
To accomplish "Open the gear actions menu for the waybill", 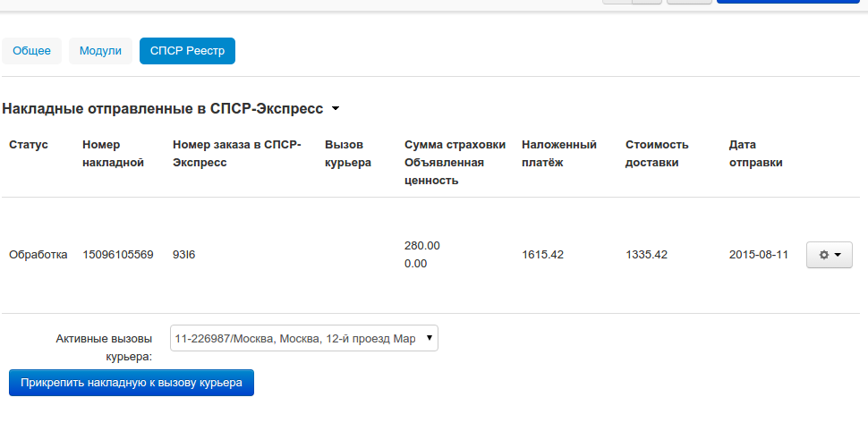I will (x=829, y=255).
